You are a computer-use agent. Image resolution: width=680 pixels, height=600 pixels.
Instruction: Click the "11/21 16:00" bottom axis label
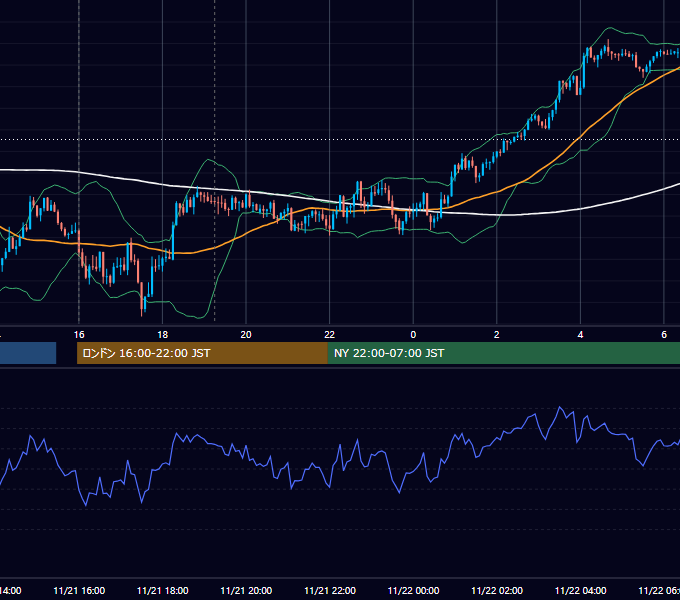79,590
